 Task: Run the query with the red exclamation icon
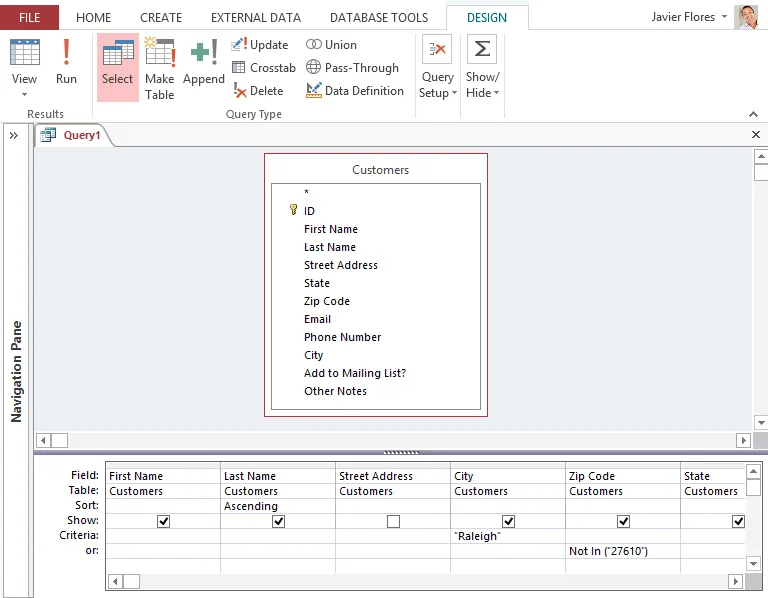pos(66,62)
